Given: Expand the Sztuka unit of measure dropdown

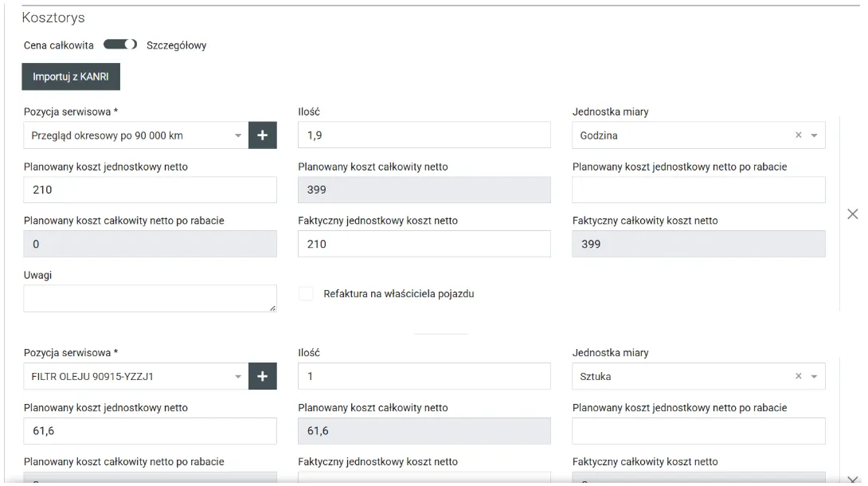Looking at the screenshot, I should (814, 376).
